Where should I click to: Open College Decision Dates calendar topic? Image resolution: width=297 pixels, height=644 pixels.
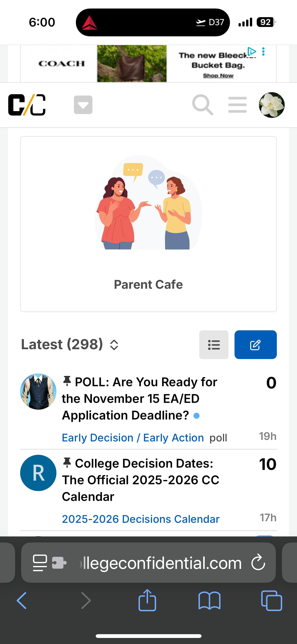tap(140, 480)
